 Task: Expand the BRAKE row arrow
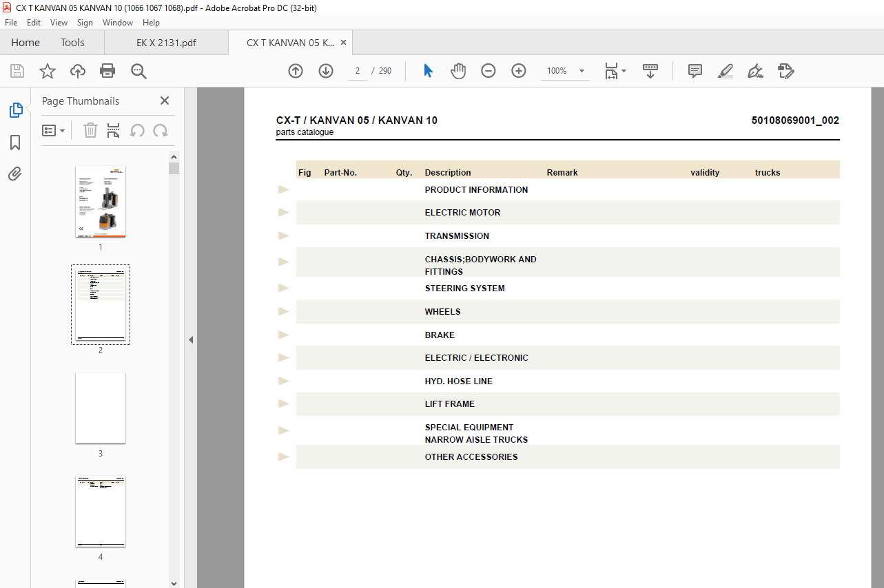(x=283, y=335)
